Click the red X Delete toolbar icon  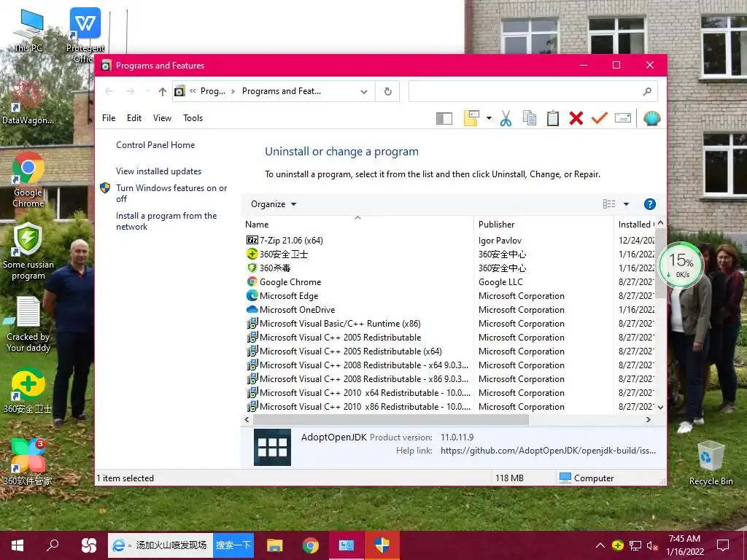pos(576,118)
